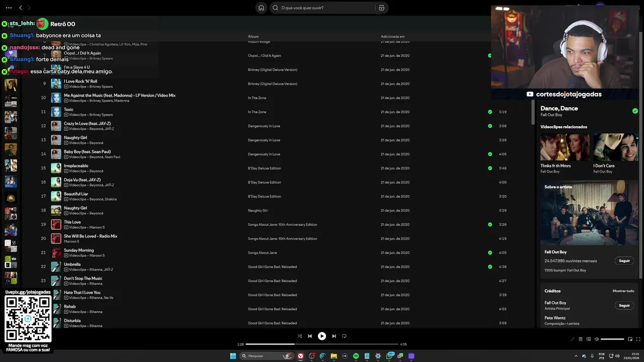Open the Windows Start menu
644x362 pixels.
coord(233,356)
